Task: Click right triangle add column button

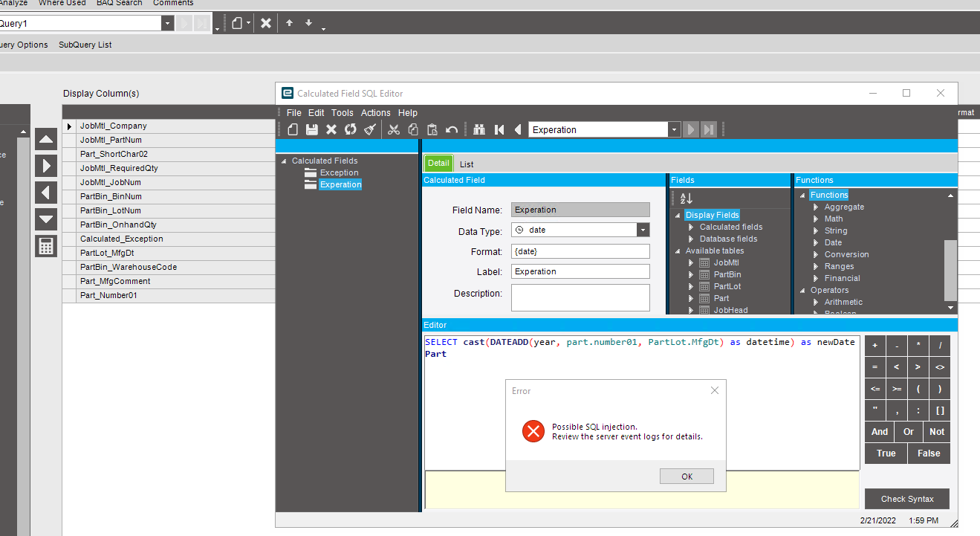Action: coord(46,166)
